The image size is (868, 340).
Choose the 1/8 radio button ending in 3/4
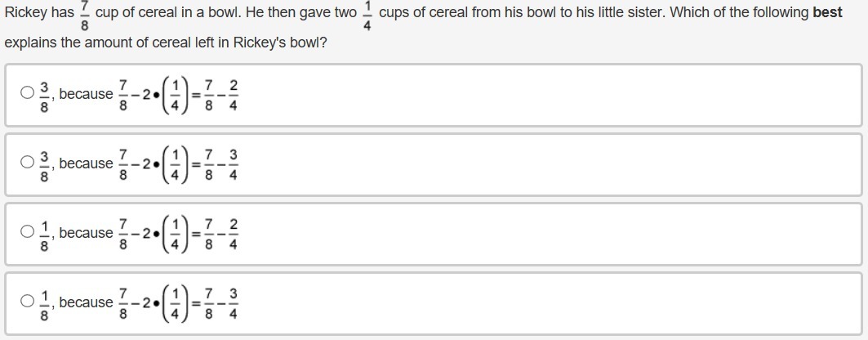28,302
